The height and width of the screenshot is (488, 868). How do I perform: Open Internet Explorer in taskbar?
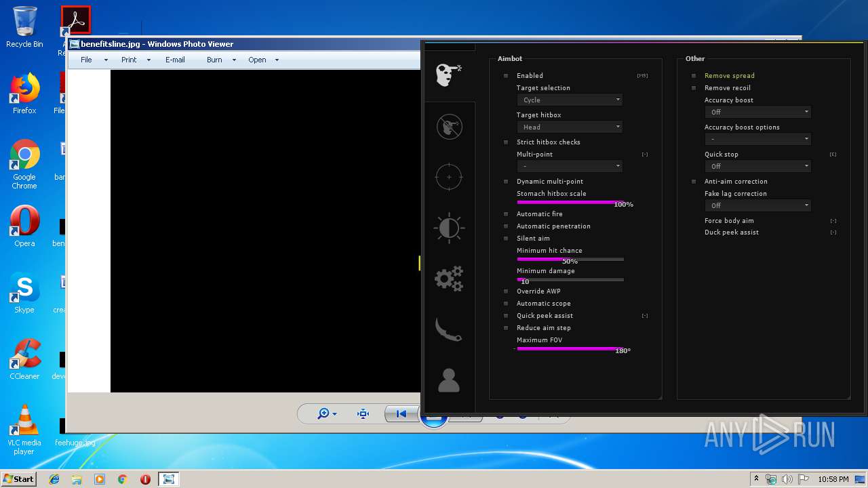[x=54, y=479]
